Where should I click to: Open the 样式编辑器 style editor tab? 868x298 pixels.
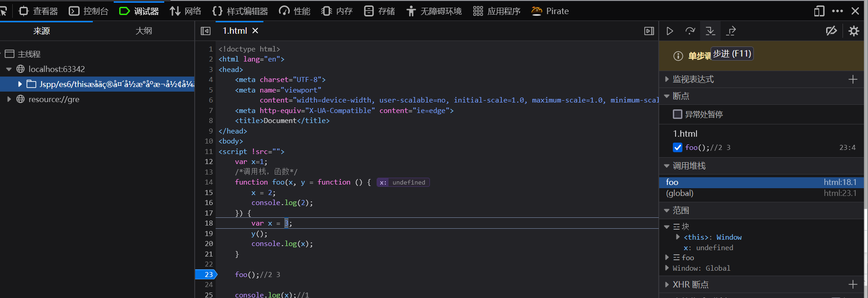click(x=240, y=11)
